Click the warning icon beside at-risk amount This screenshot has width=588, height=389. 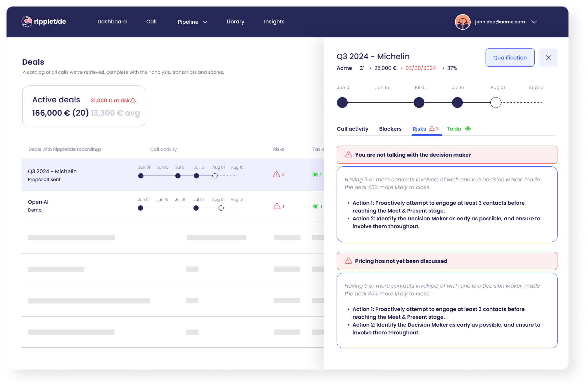click(133, 100)
